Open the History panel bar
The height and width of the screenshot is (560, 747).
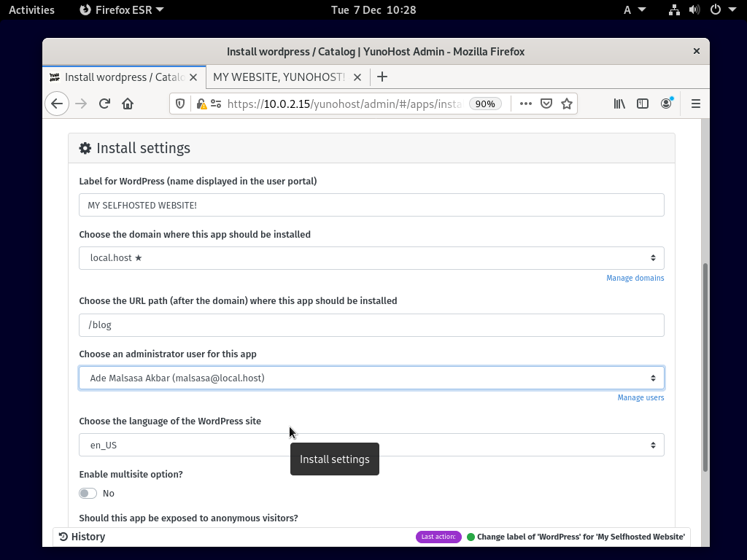coord(371,537)
